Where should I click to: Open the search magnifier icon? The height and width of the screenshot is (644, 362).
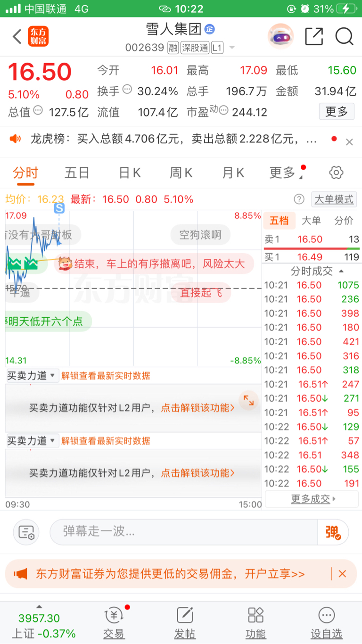pyautogui.click(x=345, y=36)
